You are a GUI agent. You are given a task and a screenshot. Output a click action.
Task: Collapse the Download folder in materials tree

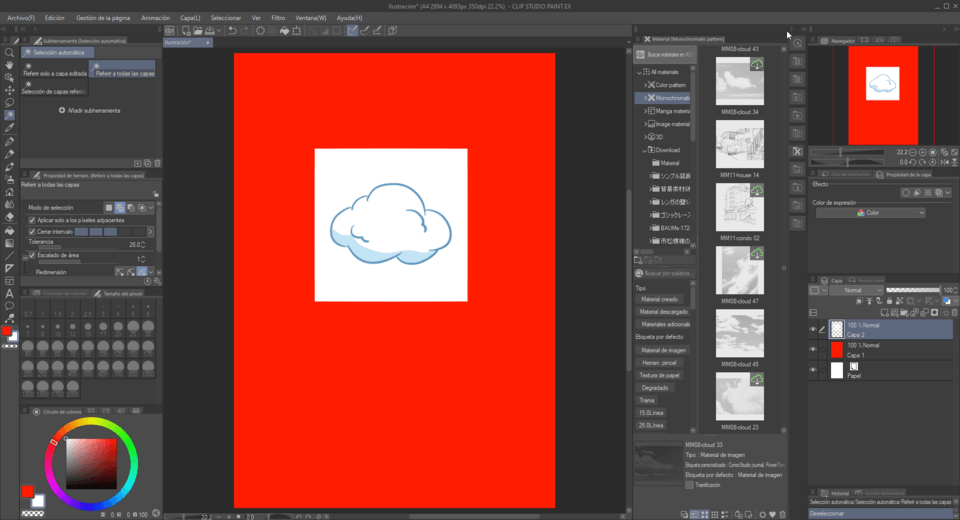(x=644, y=150)
